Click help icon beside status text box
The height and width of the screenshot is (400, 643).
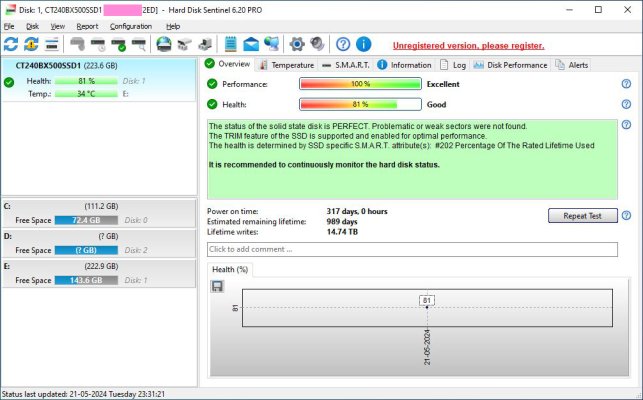tap(626, 125)
